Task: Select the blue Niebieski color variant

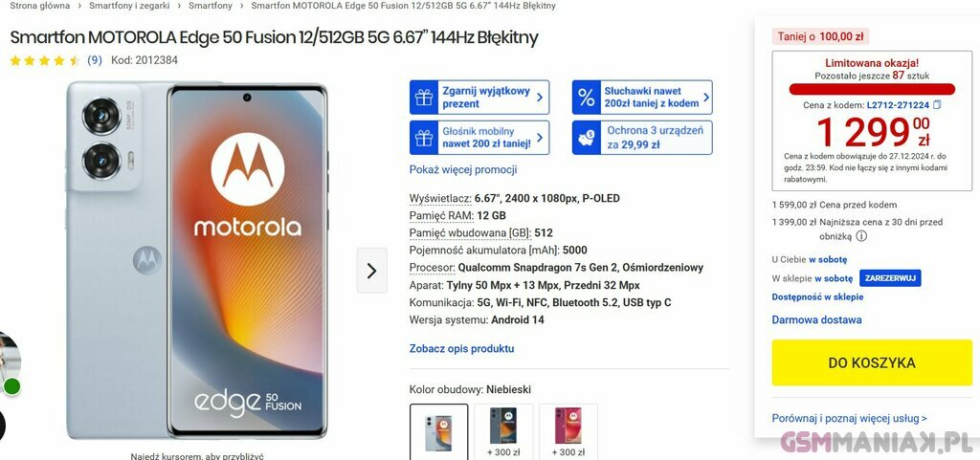Action: [438, 432]
